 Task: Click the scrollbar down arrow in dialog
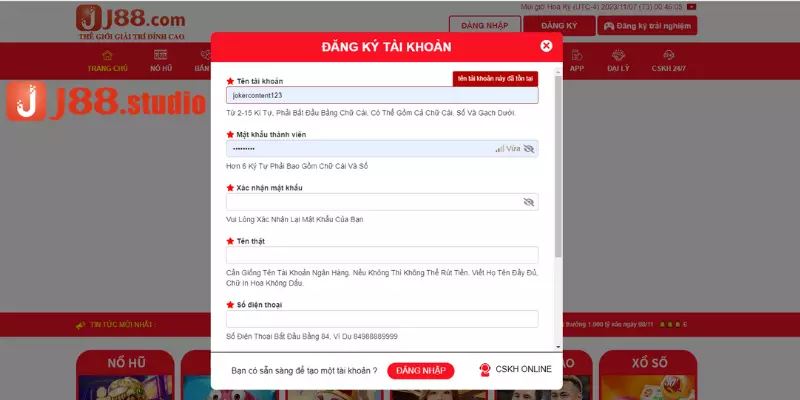click(558, 346)
